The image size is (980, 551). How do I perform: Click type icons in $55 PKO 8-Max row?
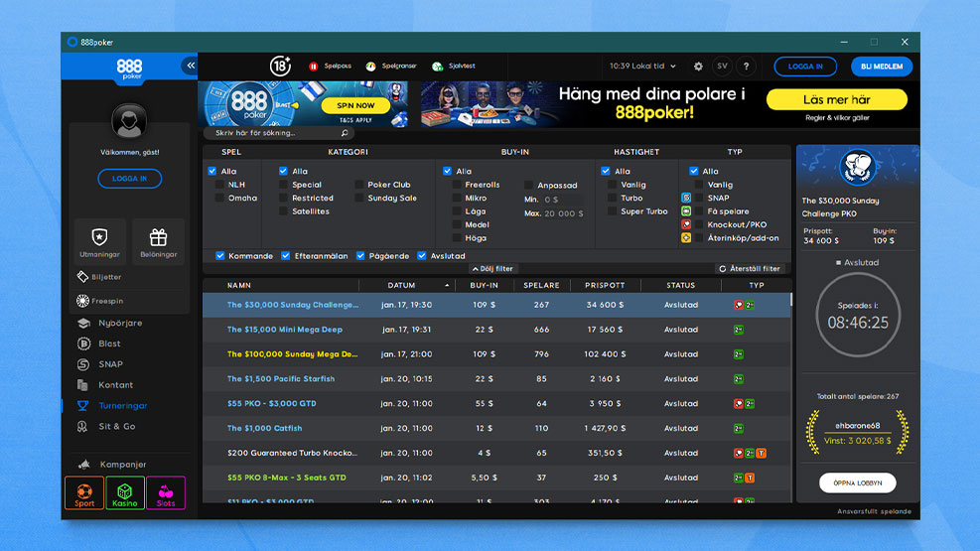coord(744,478)
